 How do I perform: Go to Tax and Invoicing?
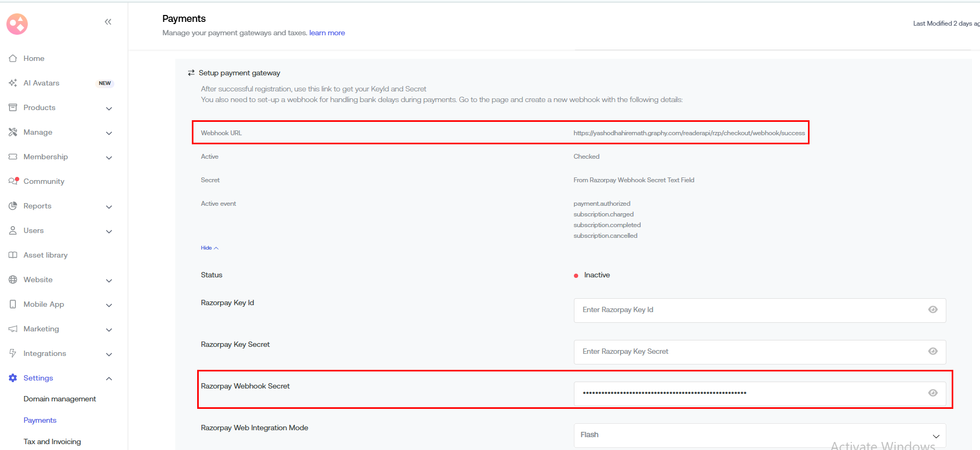(x=52, y=442)
